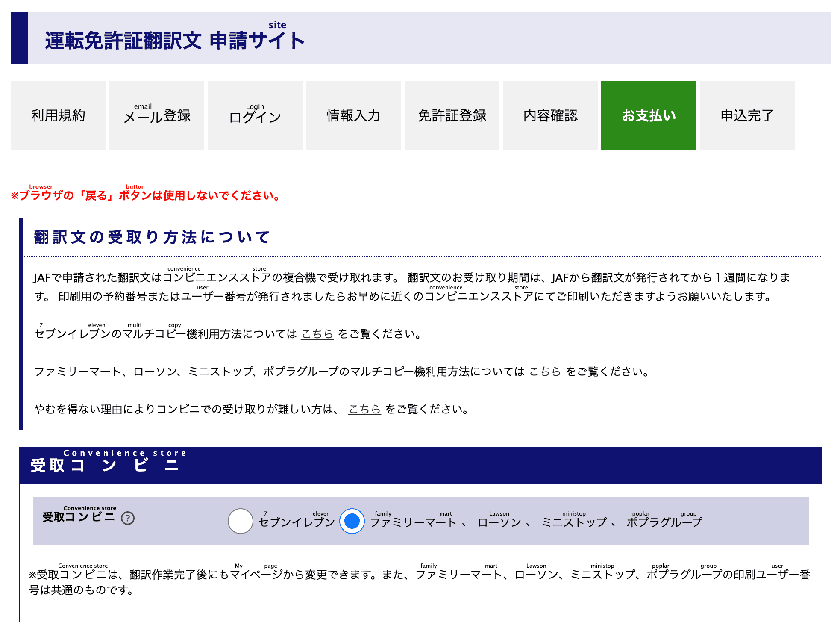Click the 翻訳文の受取り方法について section heading
This screenshot has width=840, height=631.
coord(150,237)
